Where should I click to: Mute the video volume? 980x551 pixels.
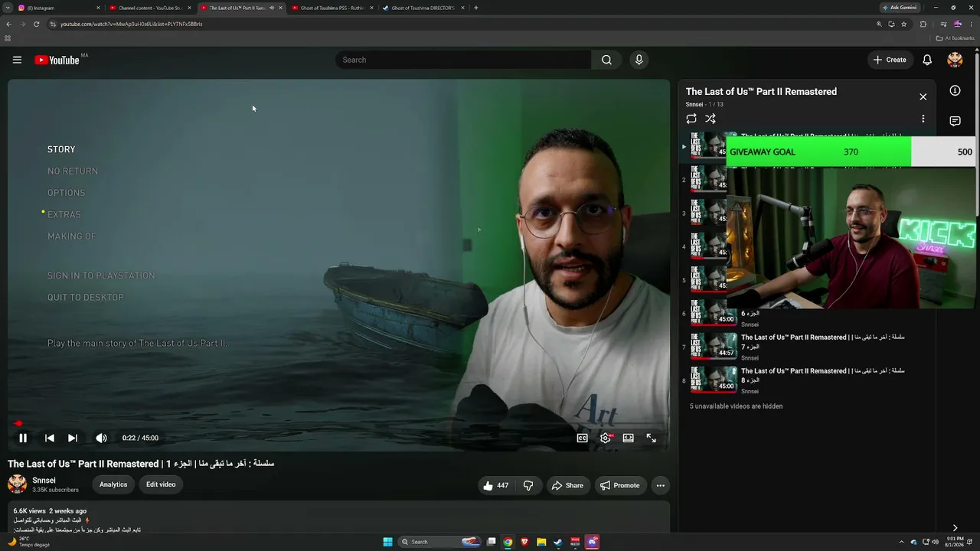tap(101, 438)
